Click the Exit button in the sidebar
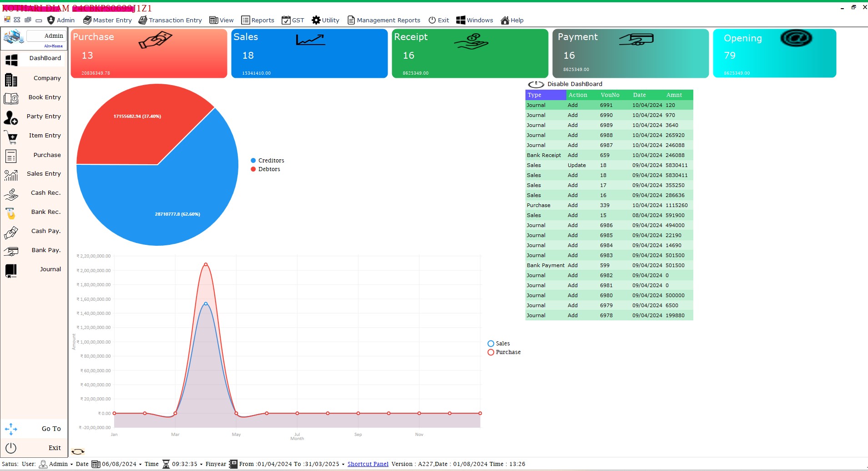This screenshot has width=868, height=471. [54, 448]
